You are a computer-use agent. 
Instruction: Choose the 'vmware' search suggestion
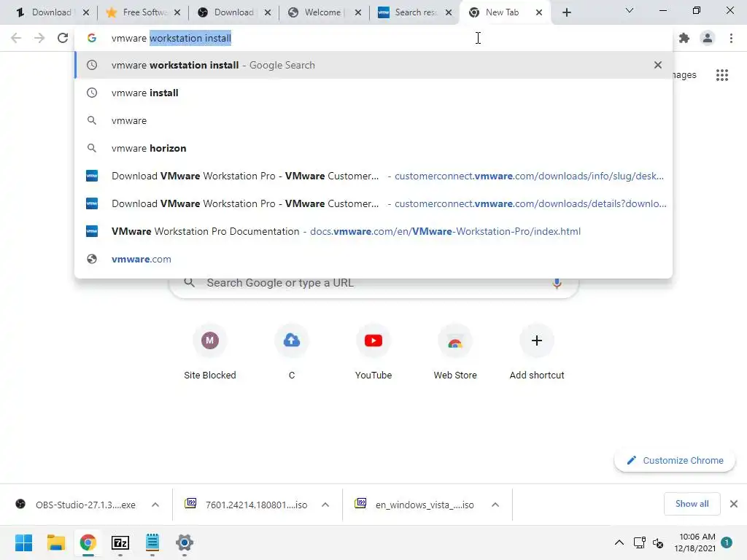[x=373, y=120]
